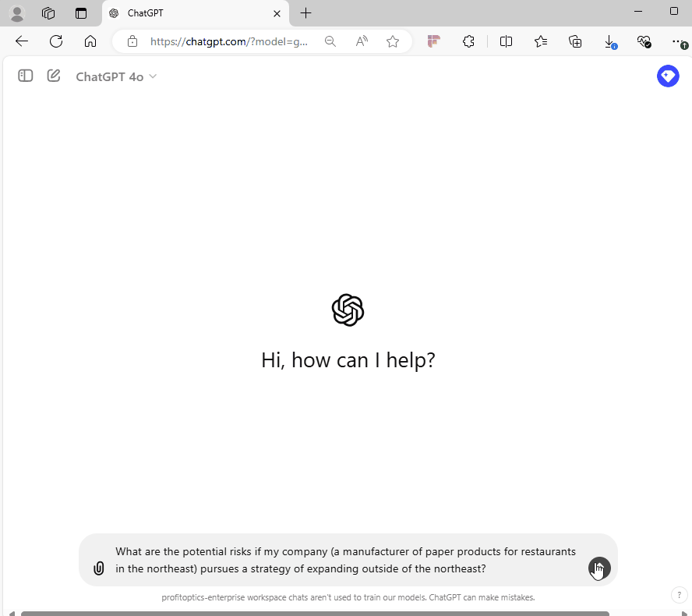The height and width of the screenshot is (616, 692).
Task: Click inside the message prompt text
Action: click(345, 560)
